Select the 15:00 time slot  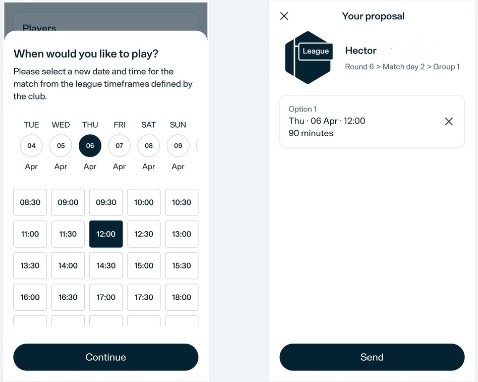click(144, 266)
